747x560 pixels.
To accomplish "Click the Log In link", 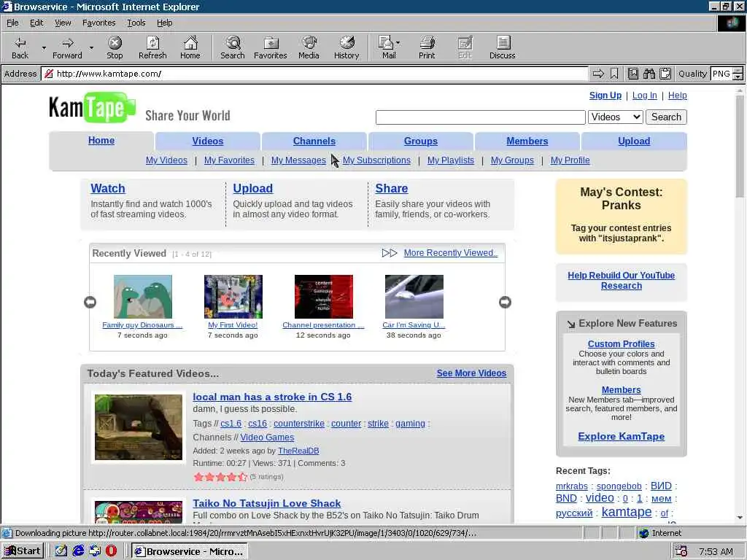I will click(645, 96).
